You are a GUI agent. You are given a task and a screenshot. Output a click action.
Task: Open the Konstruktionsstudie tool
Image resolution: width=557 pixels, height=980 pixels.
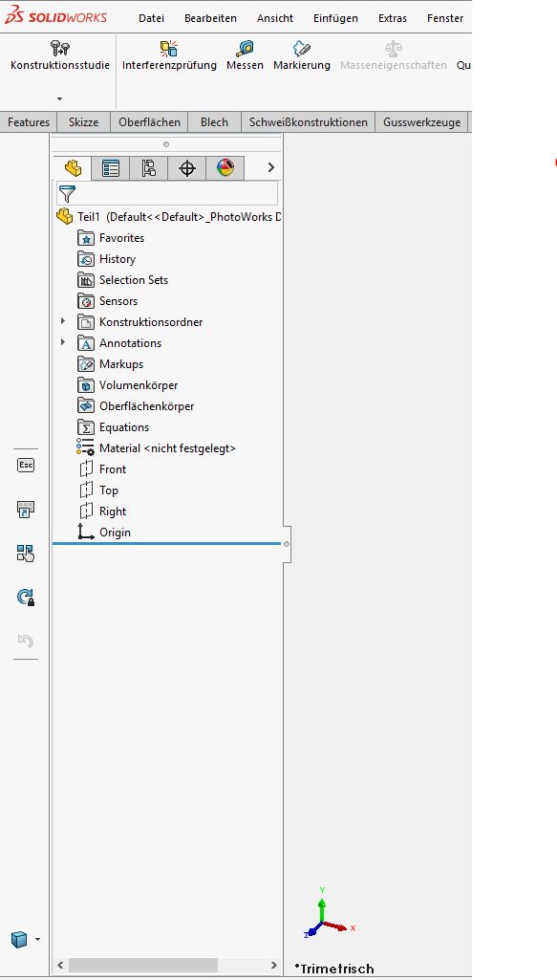pyautogui.click(x=60, y=55)
